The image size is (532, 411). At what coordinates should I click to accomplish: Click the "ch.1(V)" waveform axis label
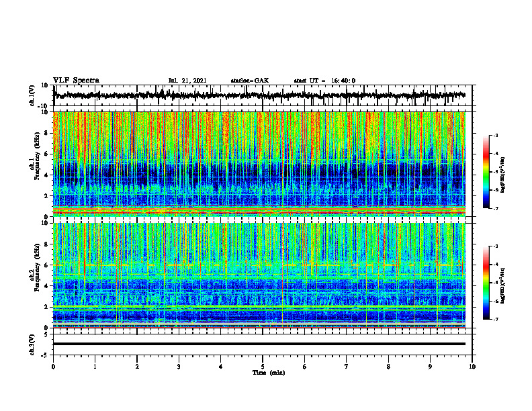click(32, 95)
